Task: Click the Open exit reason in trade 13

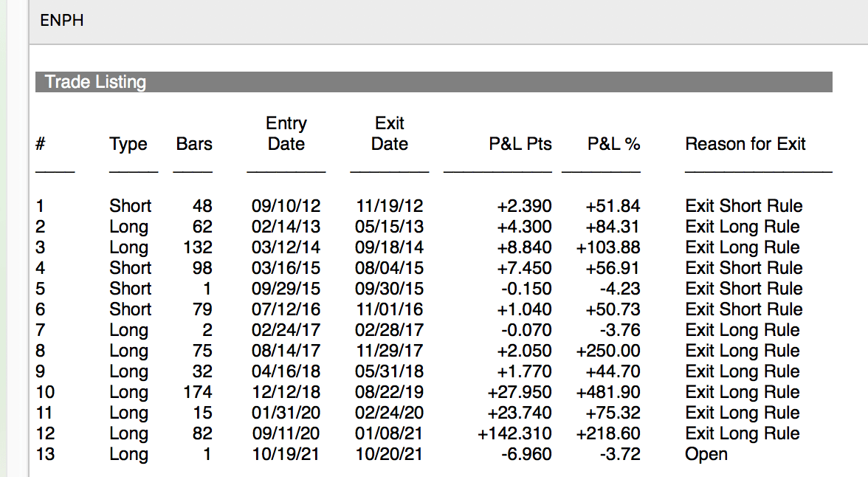Action: coord(706,454)
